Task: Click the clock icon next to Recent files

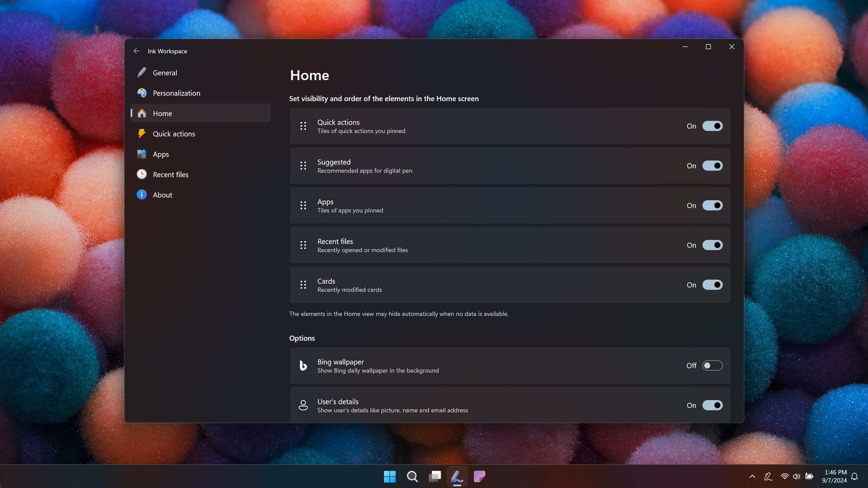Action: tap(141, 174)
